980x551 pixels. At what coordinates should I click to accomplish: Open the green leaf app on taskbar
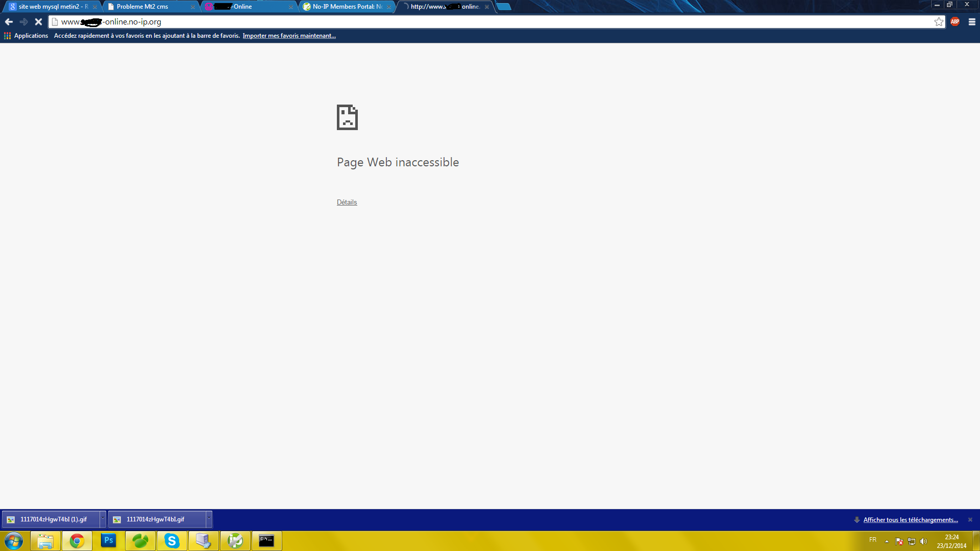tap(140, 541)
